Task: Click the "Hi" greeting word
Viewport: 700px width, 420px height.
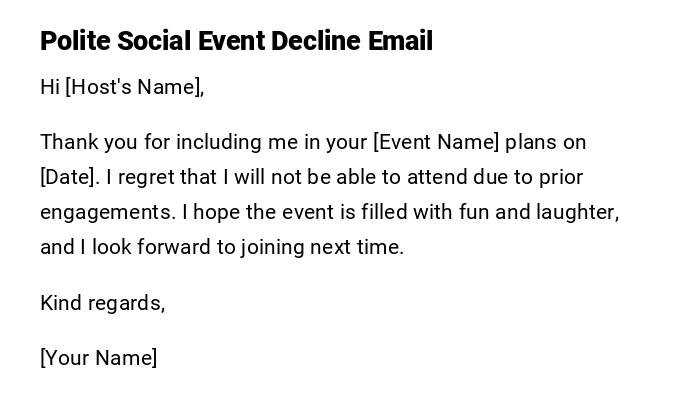Action: pos(50,87)
